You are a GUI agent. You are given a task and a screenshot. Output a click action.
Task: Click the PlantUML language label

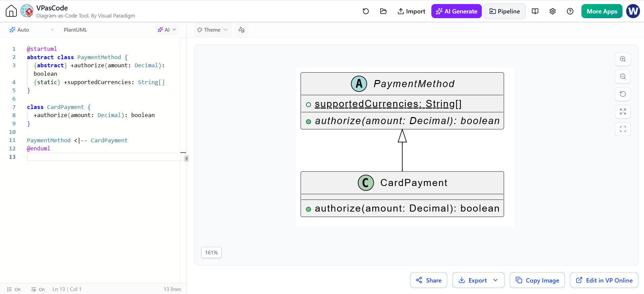(x=75, y=30)
